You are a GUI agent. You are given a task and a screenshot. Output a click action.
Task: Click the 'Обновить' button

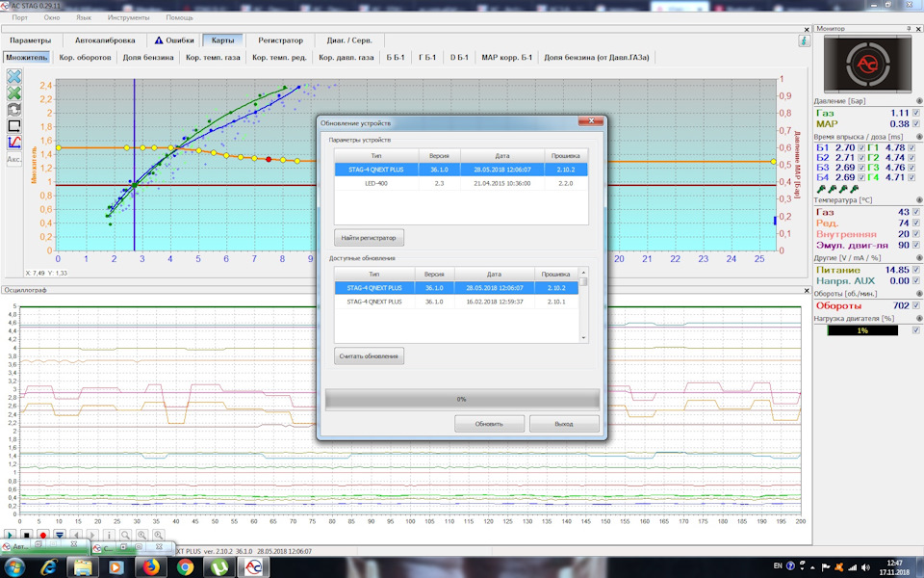tap(489, 424)
